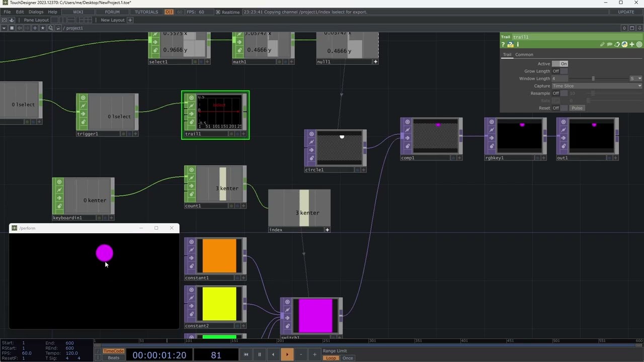Open path bar dropdown arrow
Viewport: 644px width, 362px height.
[4, 28]
